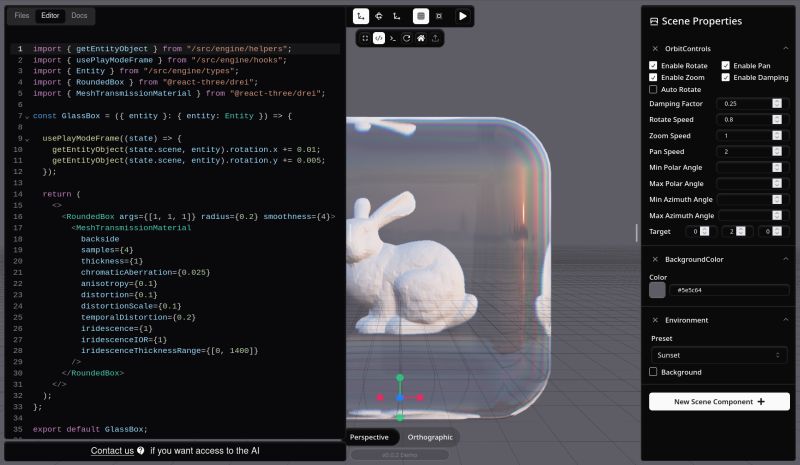Toggle the grid display button
The width and height of the screenshot is (800, 465).
(x=420, y=16)
